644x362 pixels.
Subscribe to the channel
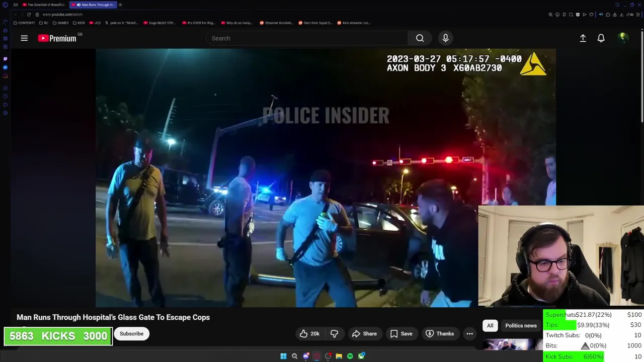(x=131, y=334)
